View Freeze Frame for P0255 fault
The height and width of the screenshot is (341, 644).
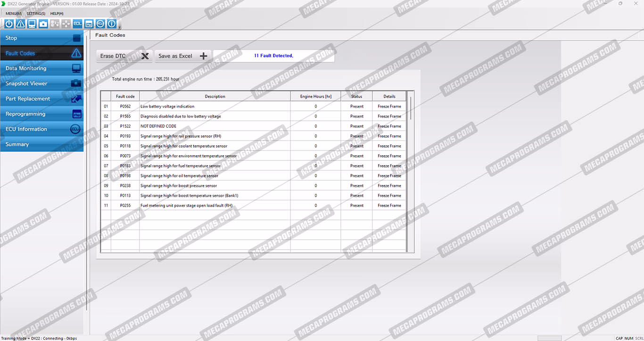[x=389, y=206]
